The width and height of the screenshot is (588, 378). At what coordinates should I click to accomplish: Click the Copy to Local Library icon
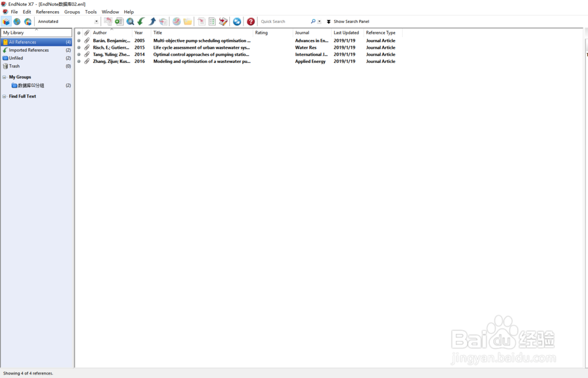coord(108,21)
